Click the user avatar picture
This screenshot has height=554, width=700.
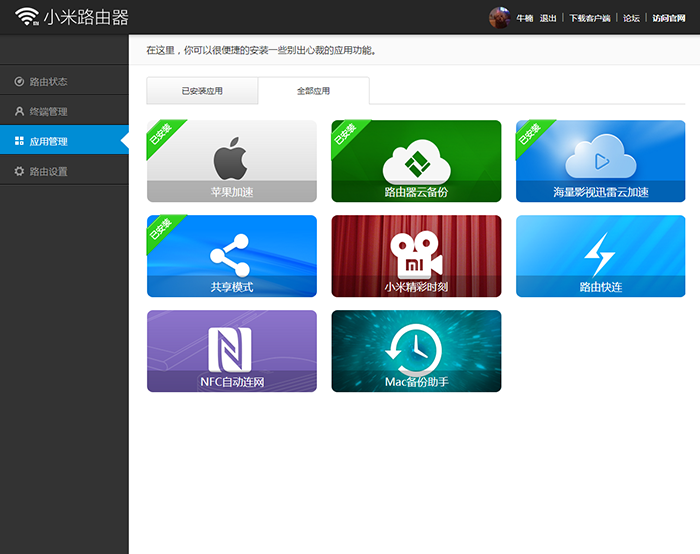[499, 17]
